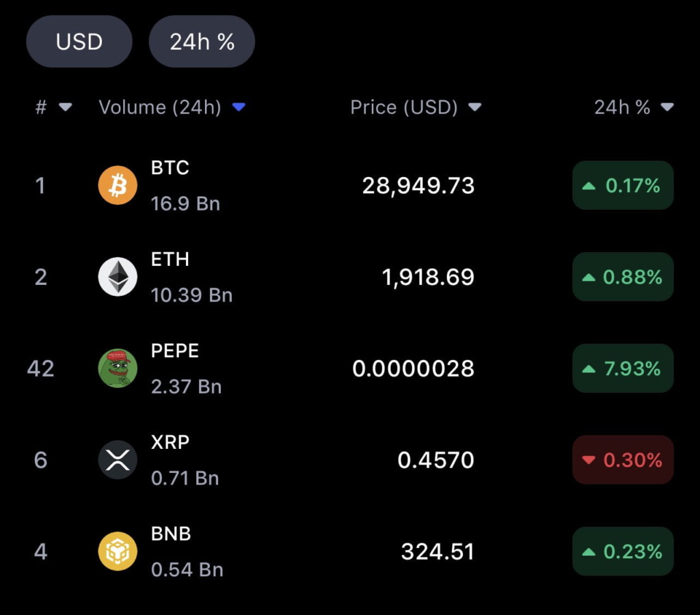Sort by 24h % column header arrow
Image resolution: width=700 pixels, height=615 pixels.
pos(667,107)
